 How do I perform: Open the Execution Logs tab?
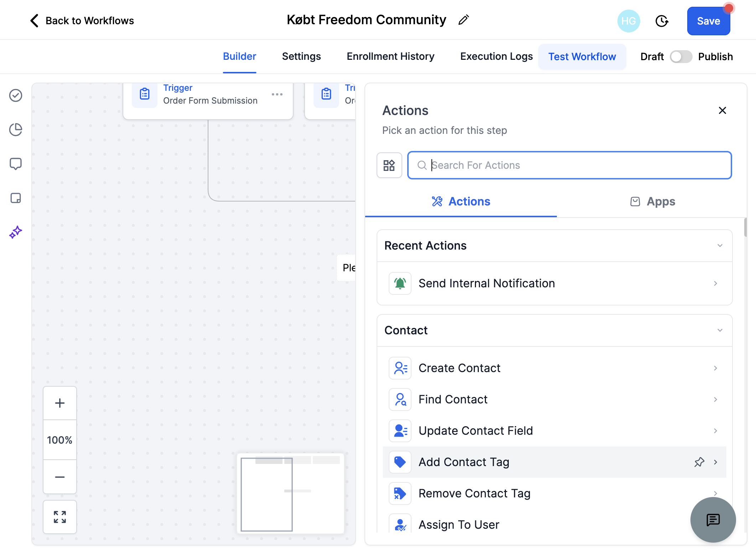pos(496,57)
